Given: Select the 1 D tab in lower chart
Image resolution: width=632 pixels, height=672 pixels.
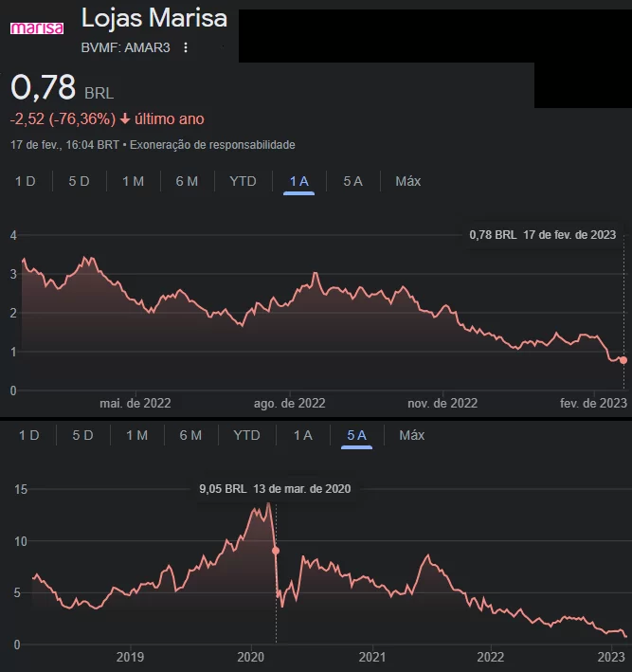Looking at the screenshot, I should click(29, 435).
